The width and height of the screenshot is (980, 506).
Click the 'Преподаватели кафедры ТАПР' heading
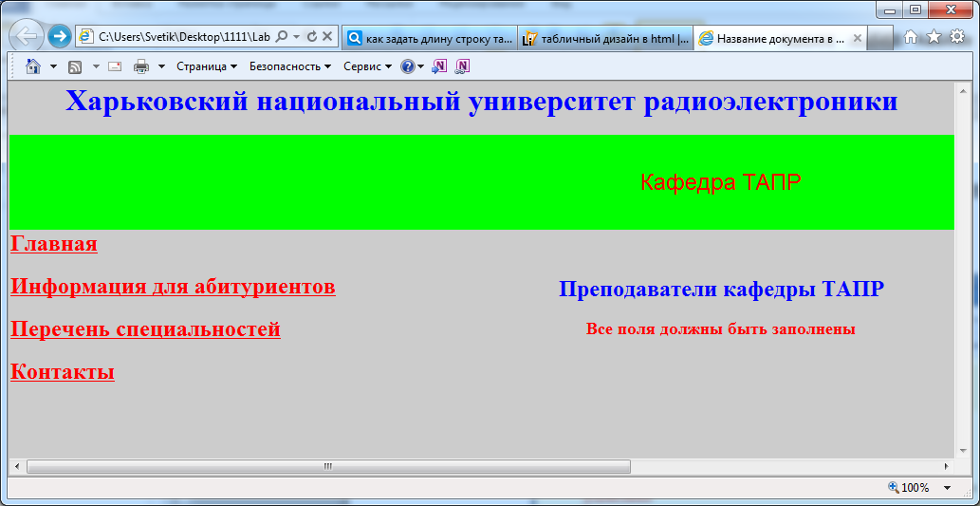point(721,289)
